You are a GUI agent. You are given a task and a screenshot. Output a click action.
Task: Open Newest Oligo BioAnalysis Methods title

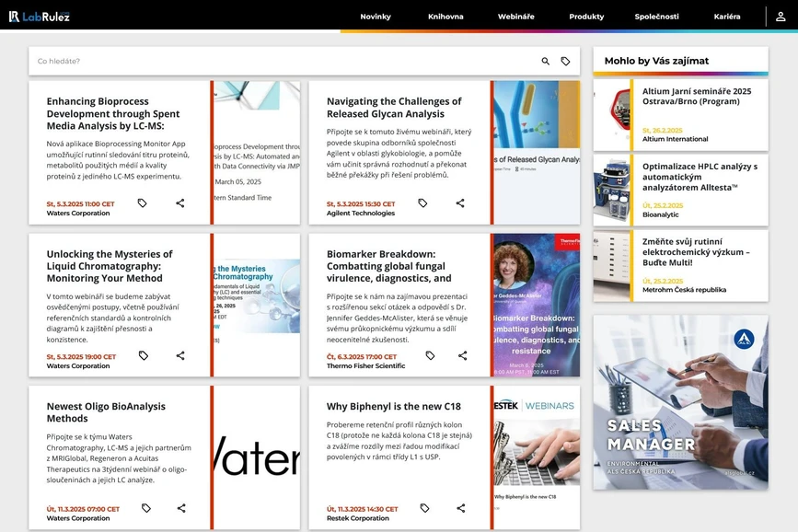point(106,412)
